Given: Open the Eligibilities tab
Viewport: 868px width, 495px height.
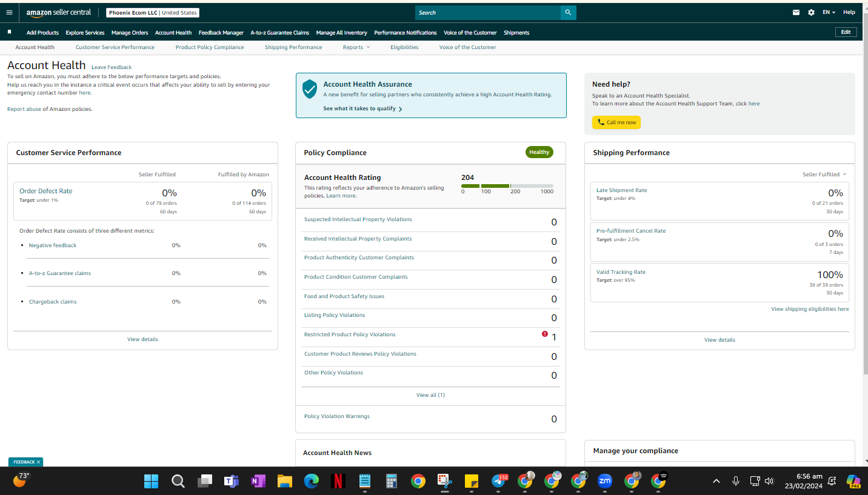Looking at the screenshot, I should coord(404,47).
